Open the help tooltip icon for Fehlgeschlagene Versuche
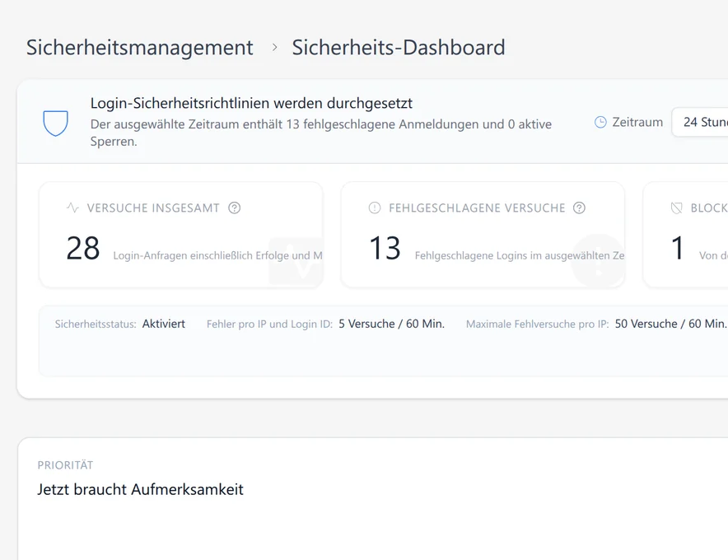The height and width of the screenshot is (560, 728). pyautogui.click(x=579, y=208)
